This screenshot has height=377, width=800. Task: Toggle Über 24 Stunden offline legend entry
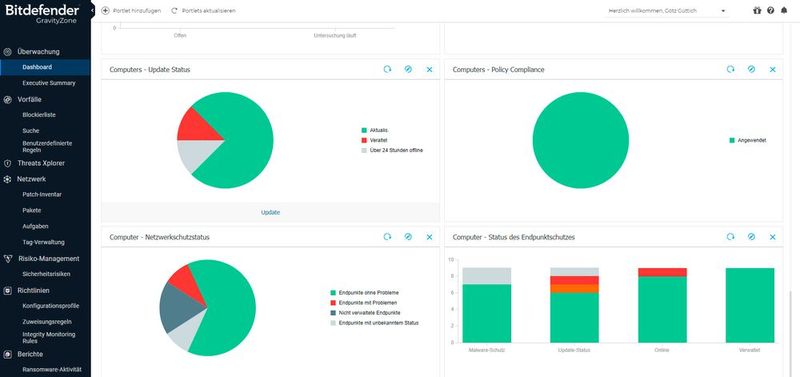click(392, 150)
